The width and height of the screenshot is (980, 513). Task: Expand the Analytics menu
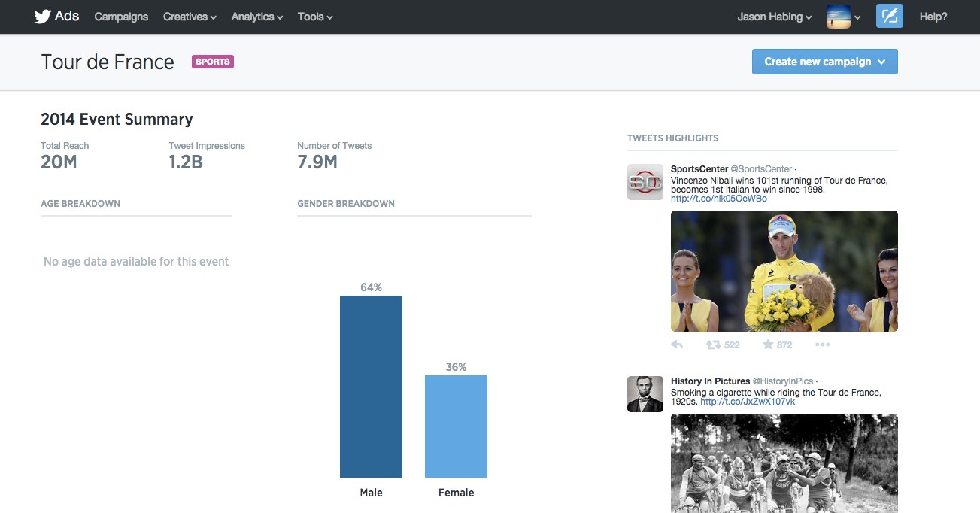(x=256, y=16)
